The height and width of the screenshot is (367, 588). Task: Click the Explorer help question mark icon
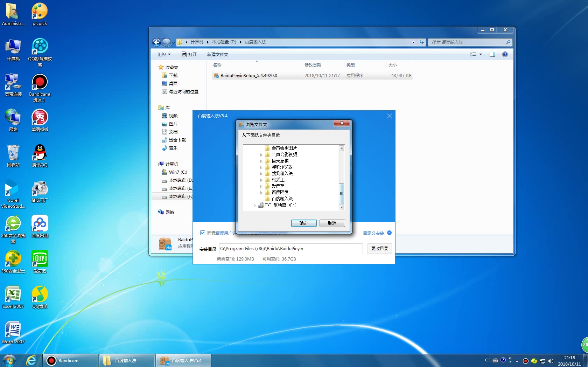click(505, 54)
